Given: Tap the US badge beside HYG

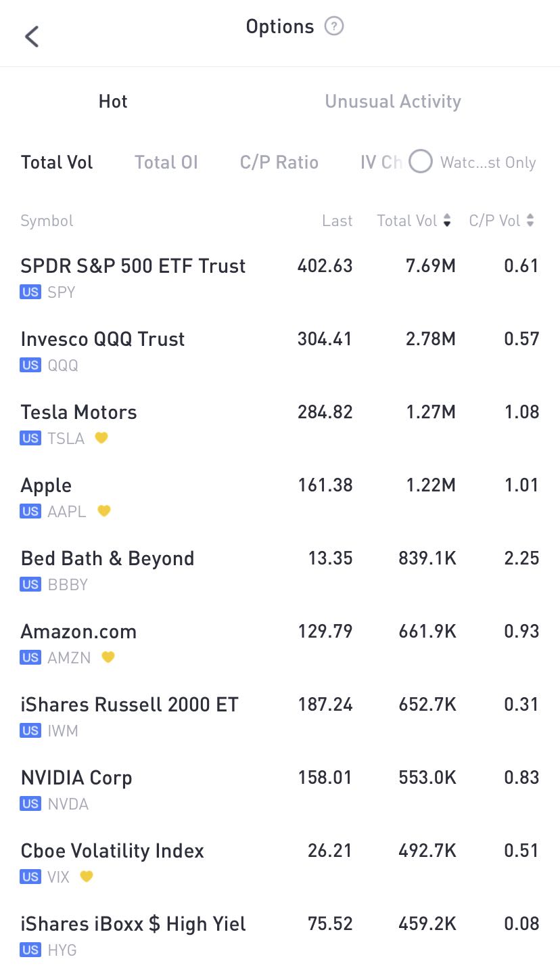Looking at the screenshot, I should pyautogui.click(x=30, y=950).
